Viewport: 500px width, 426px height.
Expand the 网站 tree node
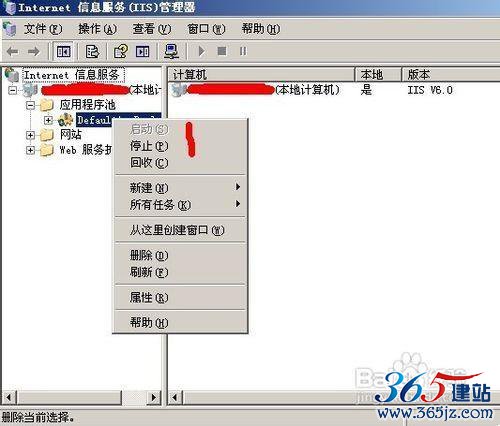pos(30,135)
